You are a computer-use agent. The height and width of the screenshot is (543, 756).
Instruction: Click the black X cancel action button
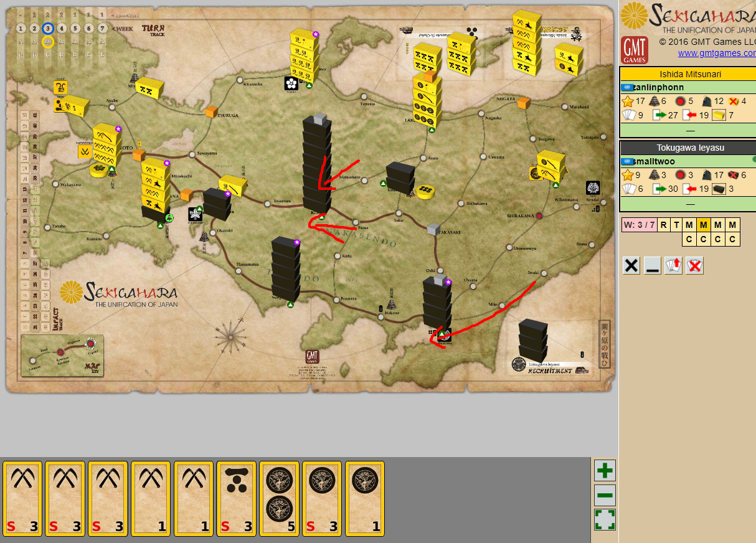click(631, 265)
